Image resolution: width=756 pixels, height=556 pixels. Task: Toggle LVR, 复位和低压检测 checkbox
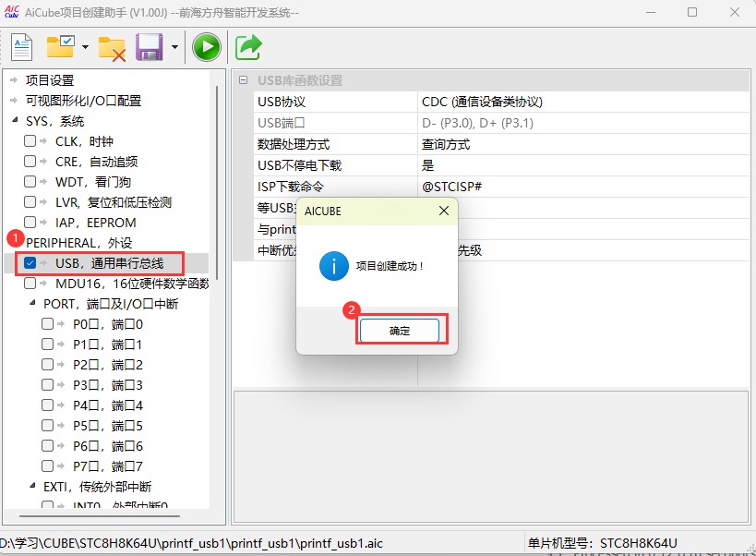[x=30, y=201]
